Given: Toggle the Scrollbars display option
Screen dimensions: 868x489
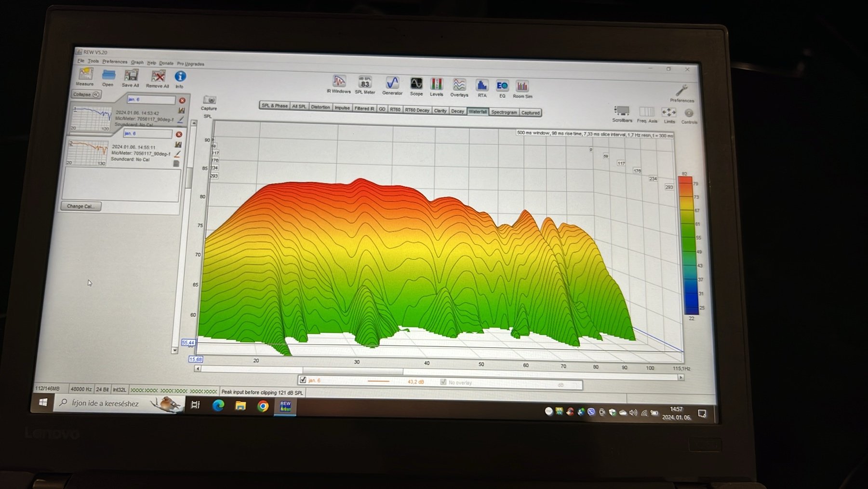Looking at the screenshot, I should coord(622,113).
